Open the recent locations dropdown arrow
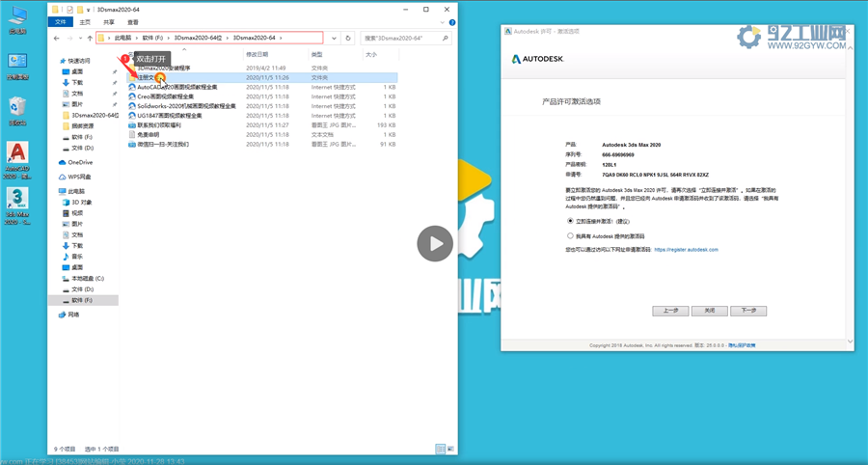Image resolution: width=868 pixels, height=465 pixels. point(80,39)
